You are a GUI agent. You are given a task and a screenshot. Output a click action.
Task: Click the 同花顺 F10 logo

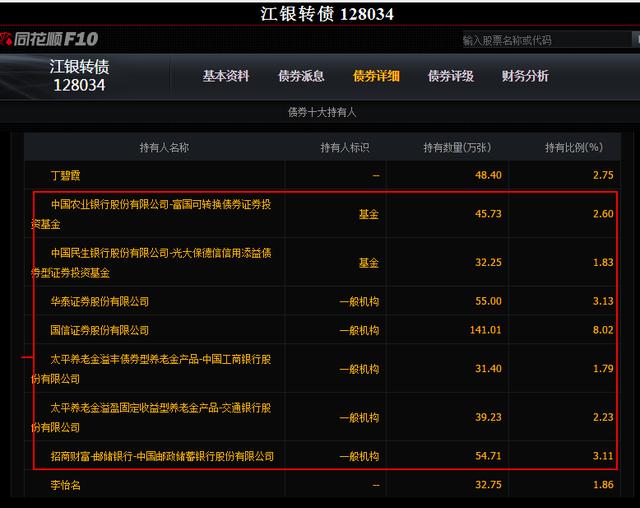click(49, 39)
